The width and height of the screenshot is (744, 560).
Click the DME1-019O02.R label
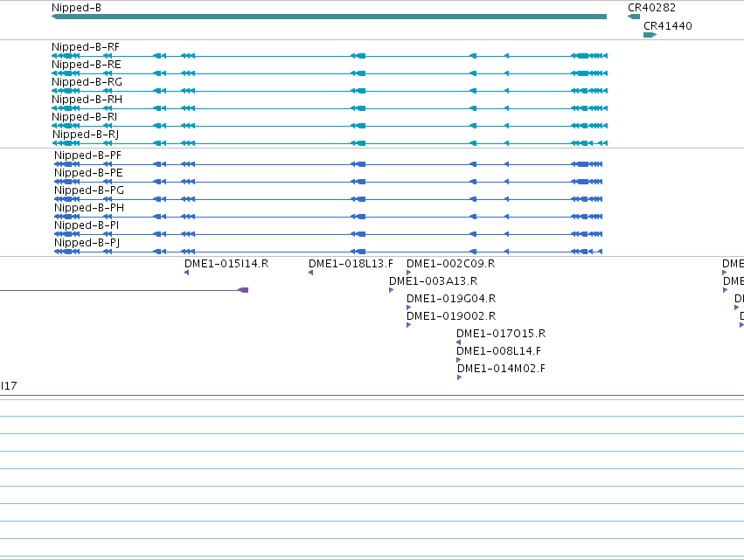[451, 316]
